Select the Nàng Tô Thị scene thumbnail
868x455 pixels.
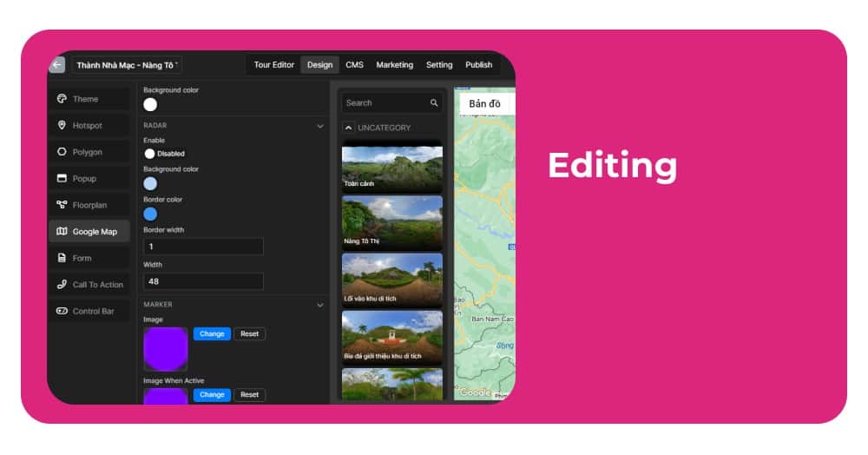(x=391, y=222)
